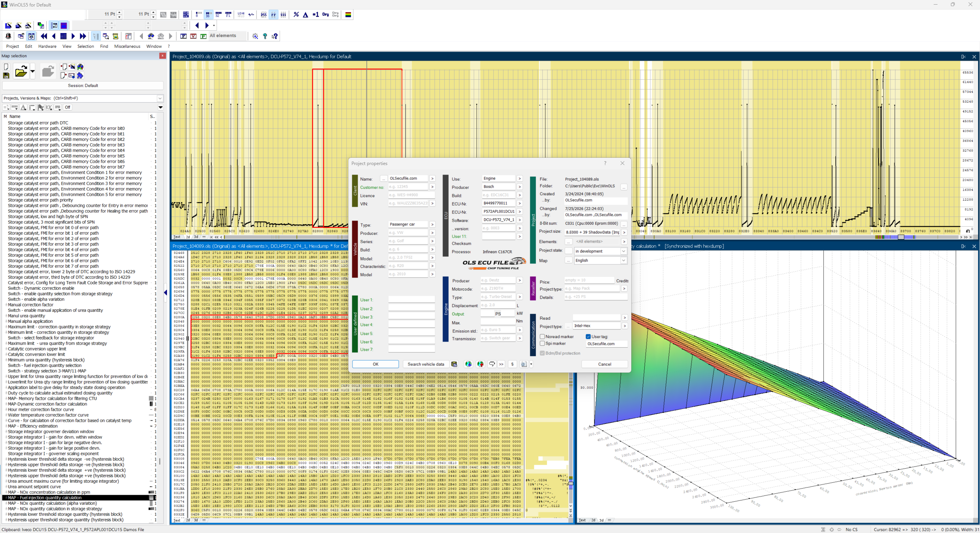Click the top hat icon in toolbar
Image resolution: width=980 pixels, height=533 pixels.
pos(8,36)
